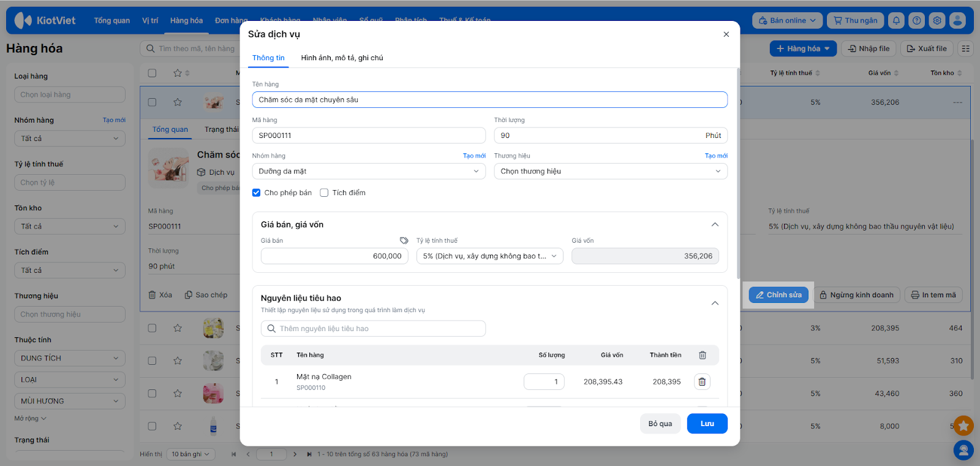980x466 pixels.
Task: Open the user account avatar icon
Action: click(x=957, y=20)
